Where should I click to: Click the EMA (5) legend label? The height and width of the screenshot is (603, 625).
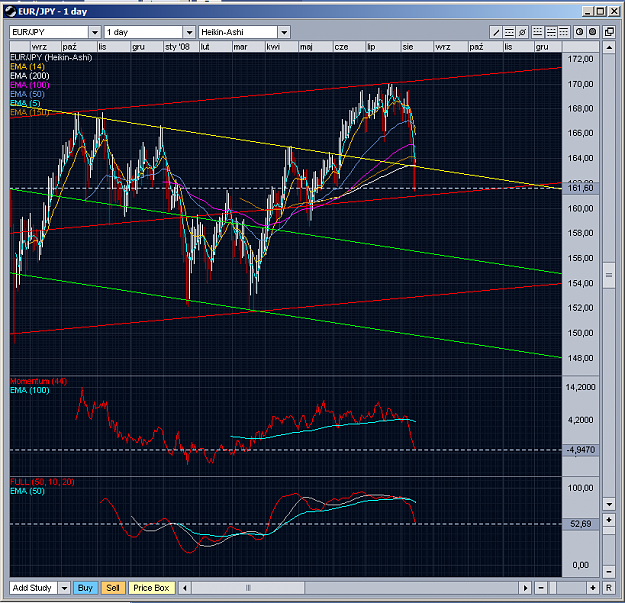click(25, 103)
